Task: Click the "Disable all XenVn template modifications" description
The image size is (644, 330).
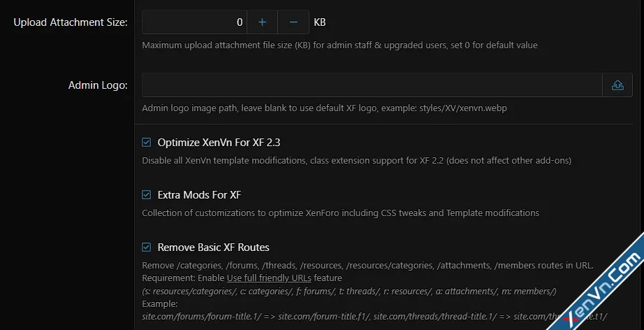Action: click(356, 161)
